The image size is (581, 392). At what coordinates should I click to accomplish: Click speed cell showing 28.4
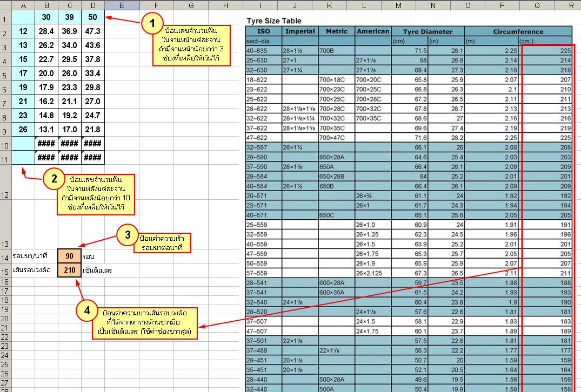click(46, 31)
